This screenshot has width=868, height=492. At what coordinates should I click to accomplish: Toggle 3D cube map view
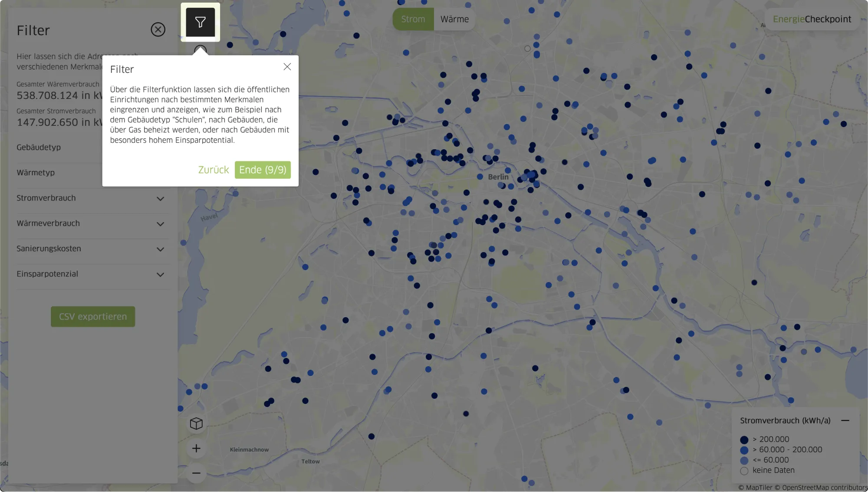point(196,423)
